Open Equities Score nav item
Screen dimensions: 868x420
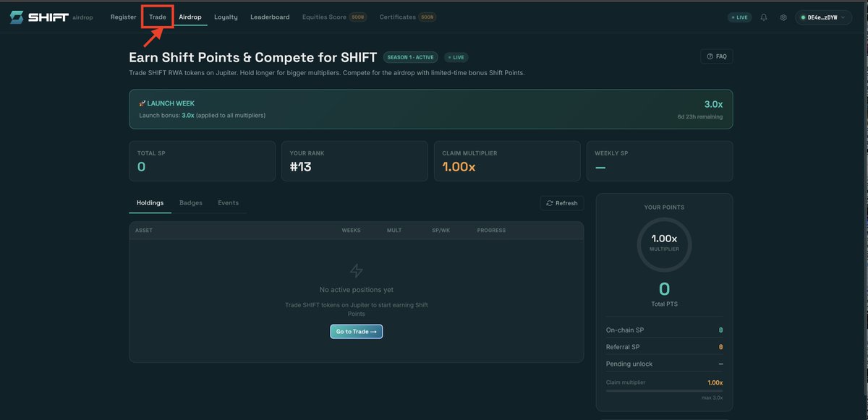point(334,17)
